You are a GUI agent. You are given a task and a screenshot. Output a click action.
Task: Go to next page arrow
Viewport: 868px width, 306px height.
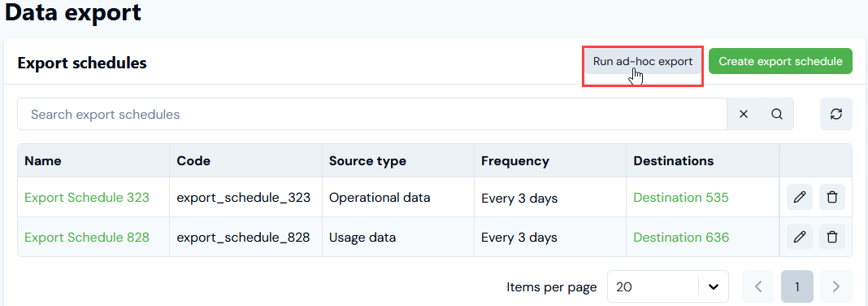[x=835, y=286]
